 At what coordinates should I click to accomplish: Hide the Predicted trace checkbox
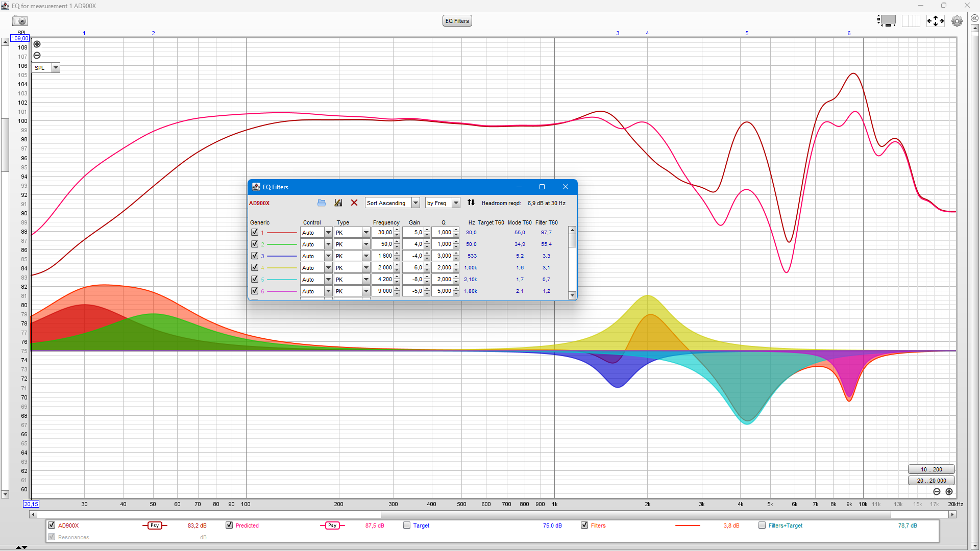tap(229, 525)
